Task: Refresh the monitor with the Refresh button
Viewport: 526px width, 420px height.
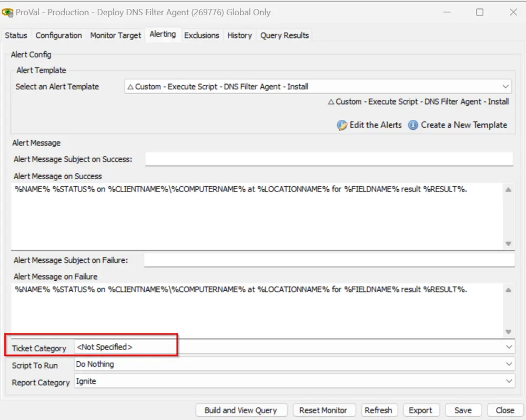Action: pyautogui.click(x=378, y=411)
